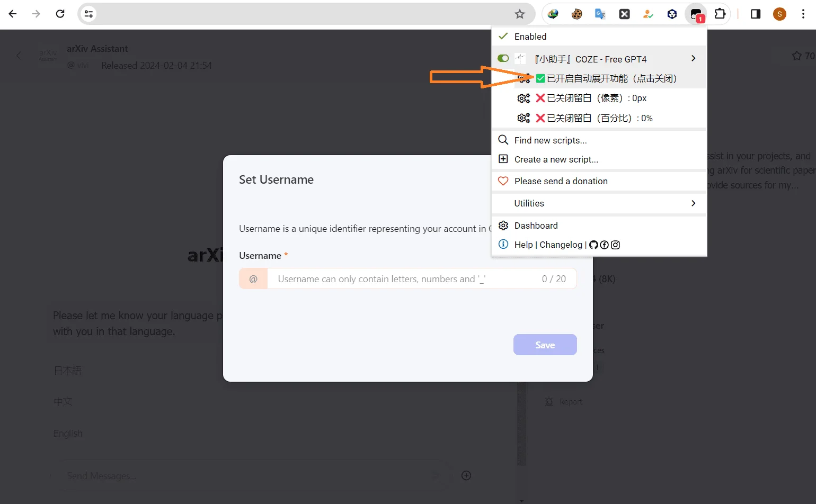Toggle the COZE - Free GPT4 script switch
This screenshot has height=504, width=816.
tap(503, 58)
